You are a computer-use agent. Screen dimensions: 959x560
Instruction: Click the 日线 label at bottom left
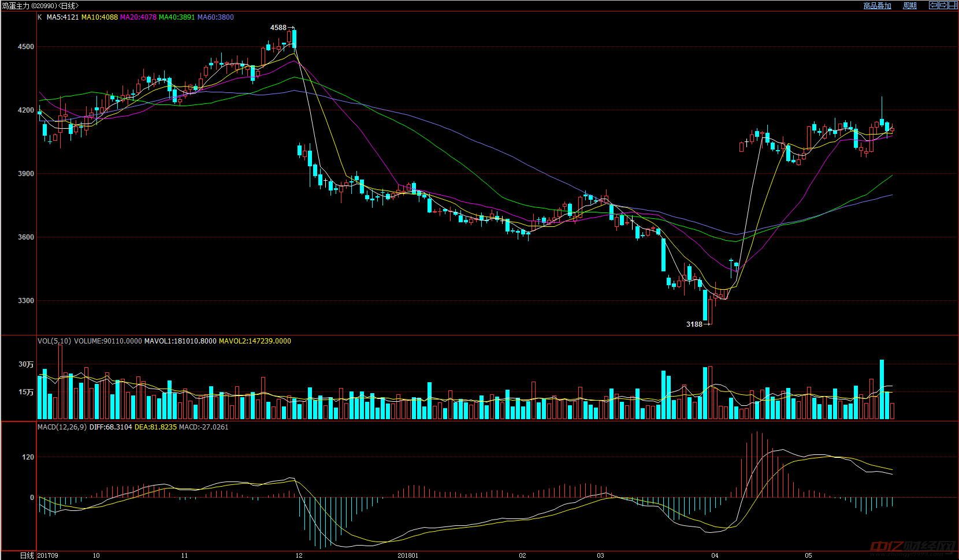tap(27, 555)
